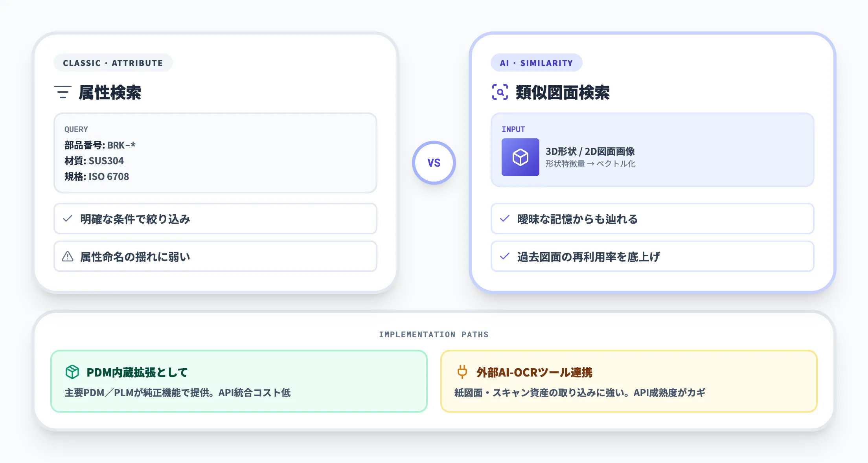Select the VS circle between the two cards
868x463 pixels.
[x=434, y=162]
